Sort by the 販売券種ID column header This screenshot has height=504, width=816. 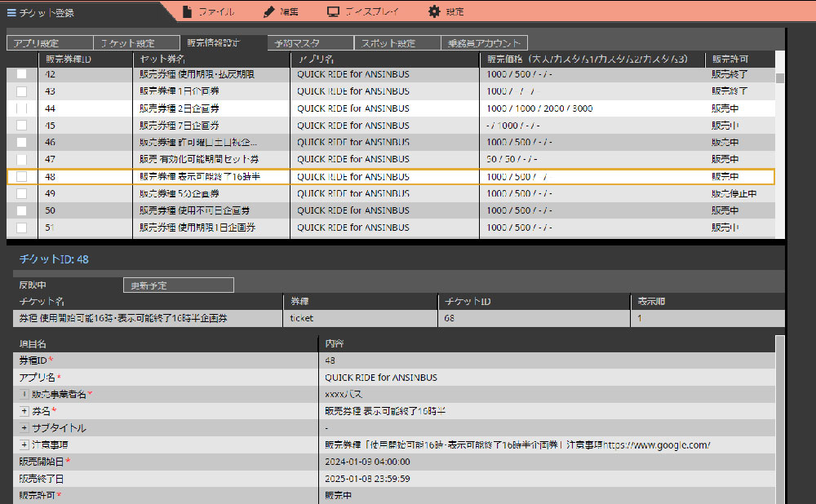click(x=86, y=60)
